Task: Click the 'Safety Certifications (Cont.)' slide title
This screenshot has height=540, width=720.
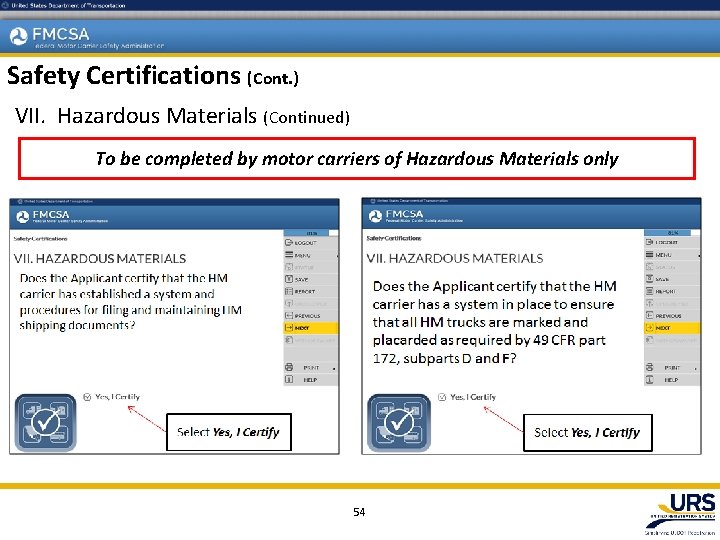Action: 153,75
